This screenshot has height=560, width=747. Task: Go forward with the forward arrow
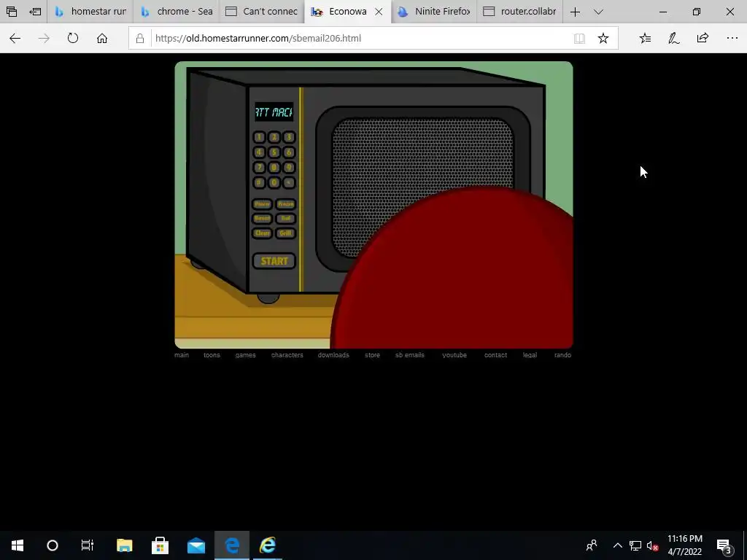coord(44,38)
